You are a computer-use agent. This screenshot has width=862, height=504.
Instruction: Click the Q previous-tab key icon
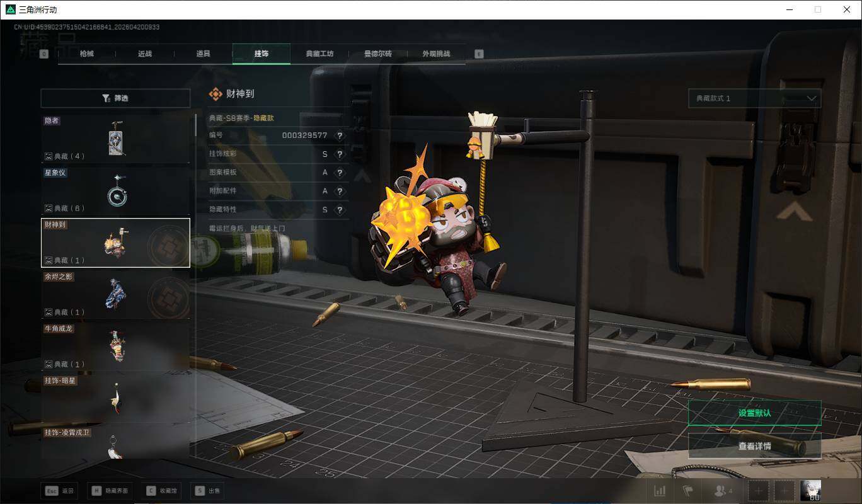coord(44,54)
